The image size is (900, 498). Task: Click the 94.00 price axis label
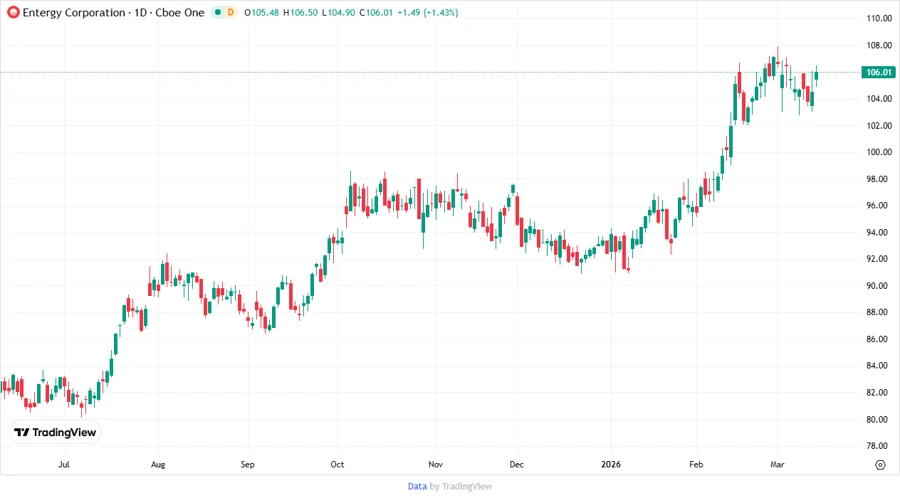(879, 232)
